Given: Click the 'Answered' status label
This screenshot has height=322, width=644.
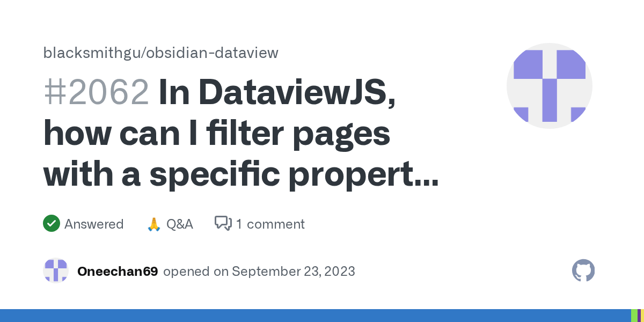Looking at the screenshot, I should (x=94, y=224).
